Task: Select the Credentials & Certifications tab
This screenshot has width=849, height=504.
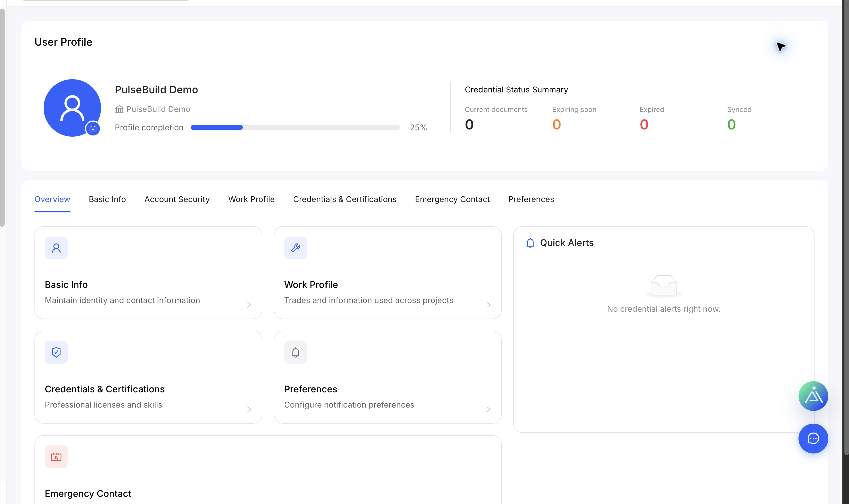Action: (345, 199)
